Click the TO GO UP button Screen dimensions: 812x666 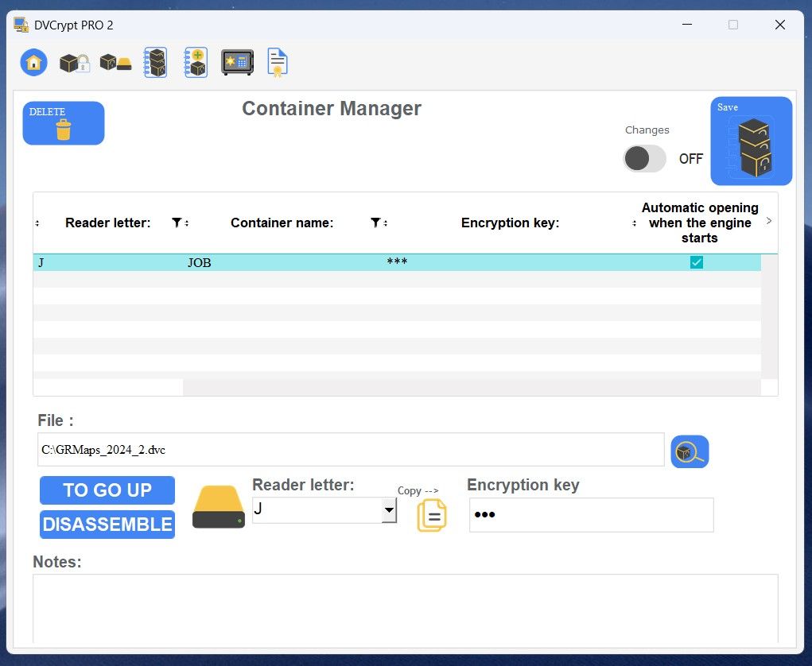point(107,490)
